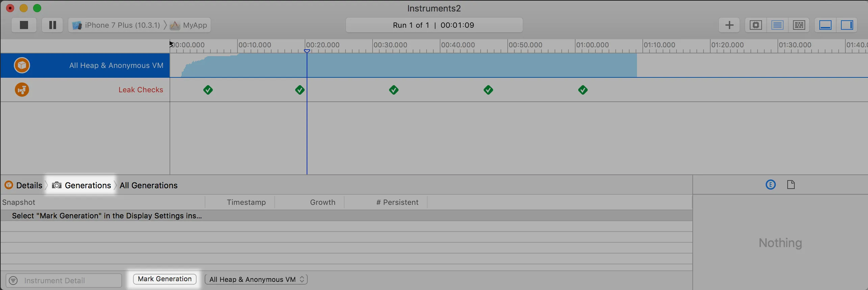
Task: Choose the iPhone 7 Plus target device
Action: coord(117,25)
